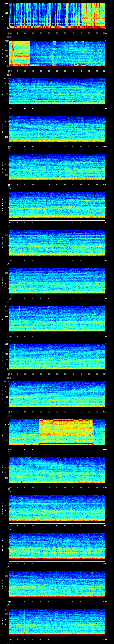Click the 18:43:00 spectrogram panel

[57, 546]
